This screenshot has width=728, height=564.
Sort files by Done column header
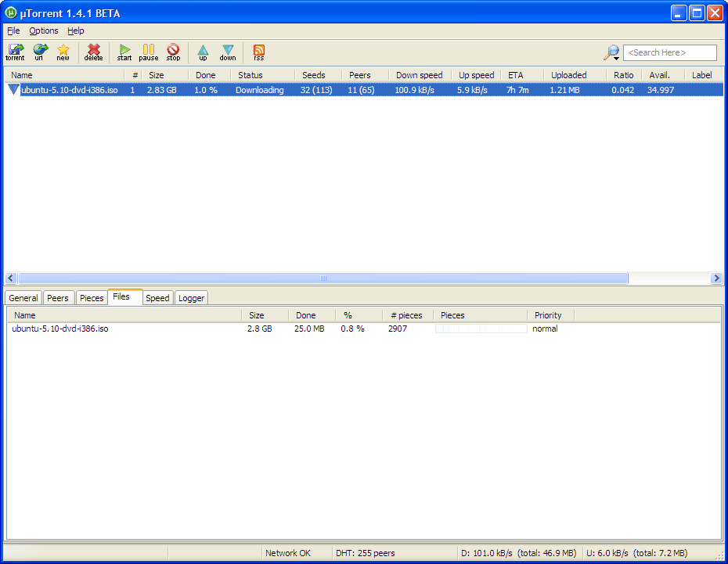pos(312,315)
